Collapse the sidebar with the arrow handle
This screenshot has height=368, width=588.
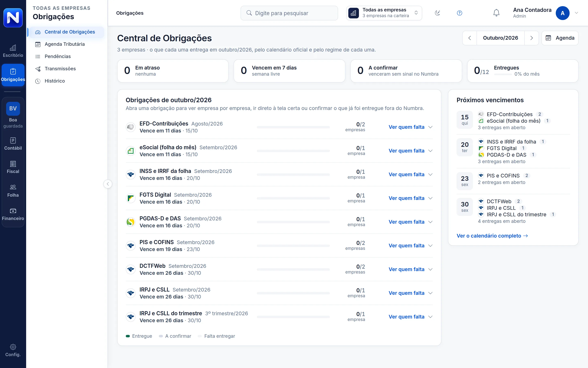click(x=108, y=184)
